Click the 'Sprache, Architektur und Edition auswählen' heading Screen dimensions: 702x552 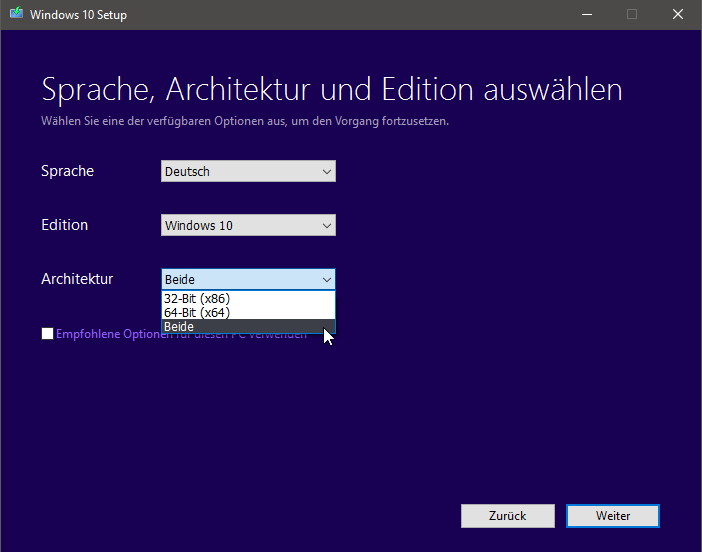coord(331,90)
